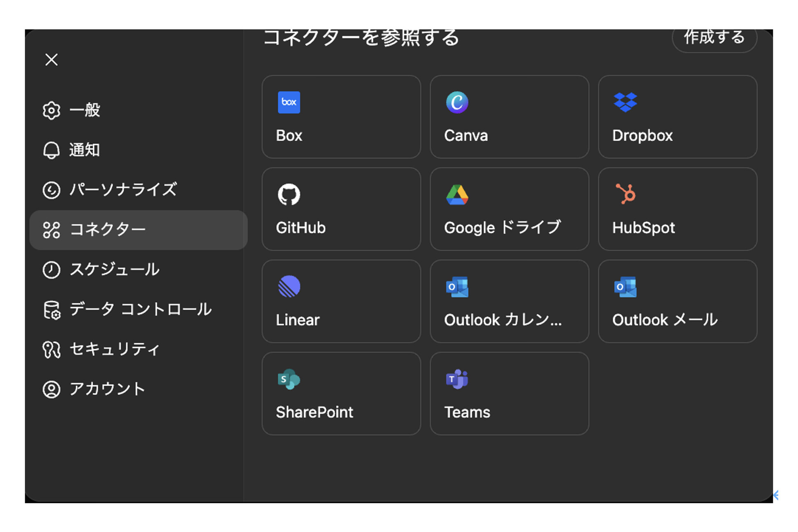This screenshot has height=532, width=798.
Task: Click the GitHub connector name
Action: click(301, 228)
